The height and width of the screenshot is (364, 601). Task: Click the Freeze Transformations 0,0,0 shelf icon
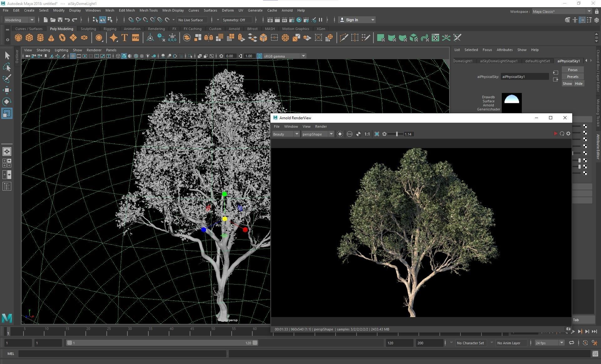coord(172,38)
